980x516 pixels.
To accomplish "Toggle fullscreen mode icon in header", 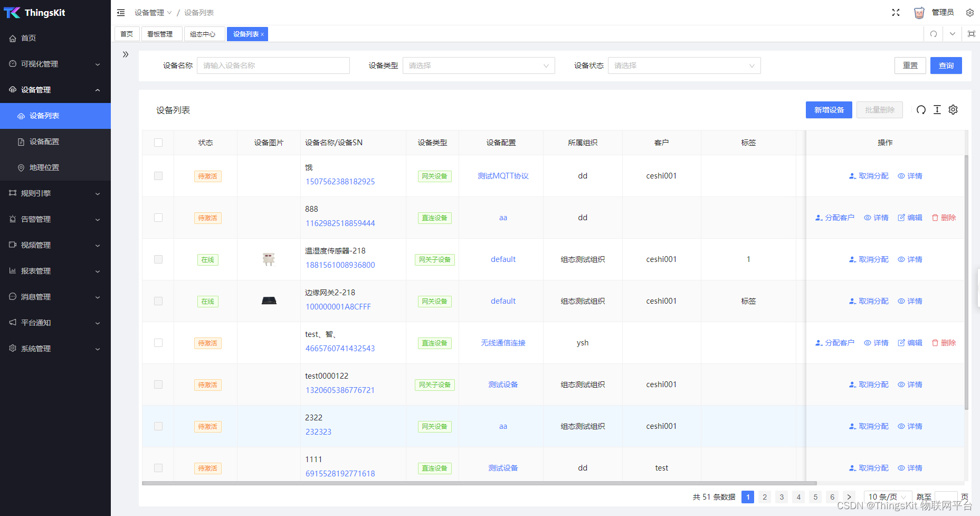I will coord(896,13).
